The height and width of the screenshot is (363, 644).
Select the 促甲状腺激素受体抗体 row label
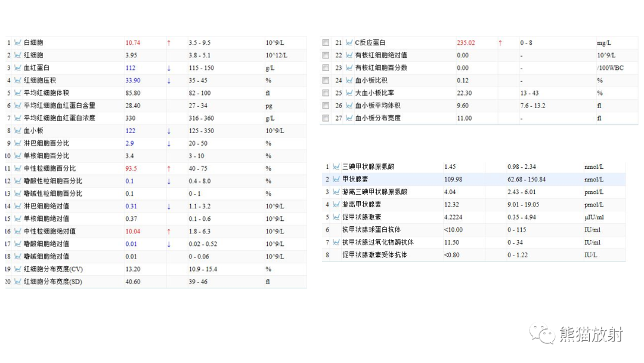pos(374,255)
